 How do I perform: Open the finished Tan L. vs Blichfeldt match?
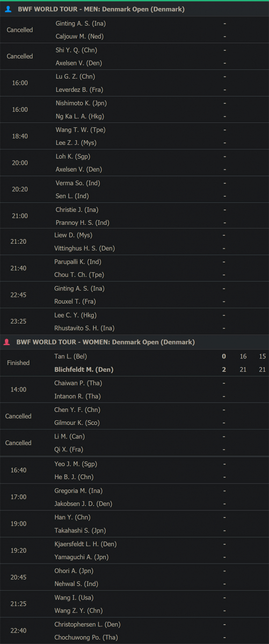point(134,363)
